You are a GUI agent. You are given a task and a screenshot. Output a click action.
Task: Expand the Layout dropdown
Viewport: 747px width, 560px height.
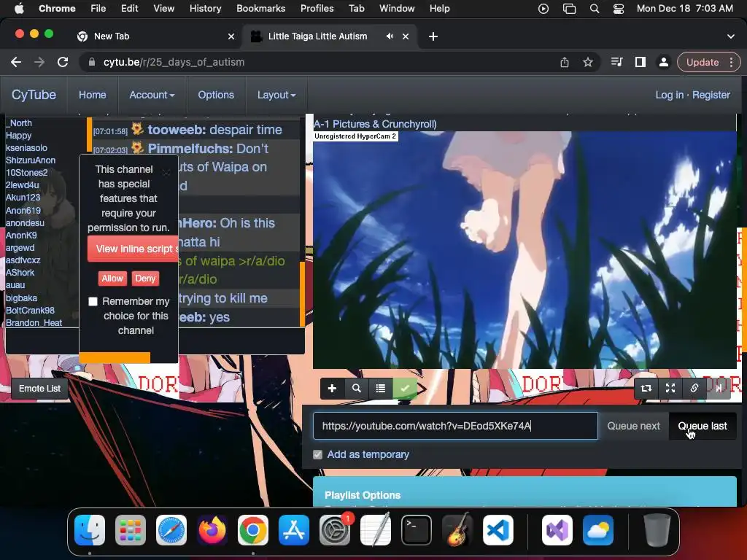(276, 95)
